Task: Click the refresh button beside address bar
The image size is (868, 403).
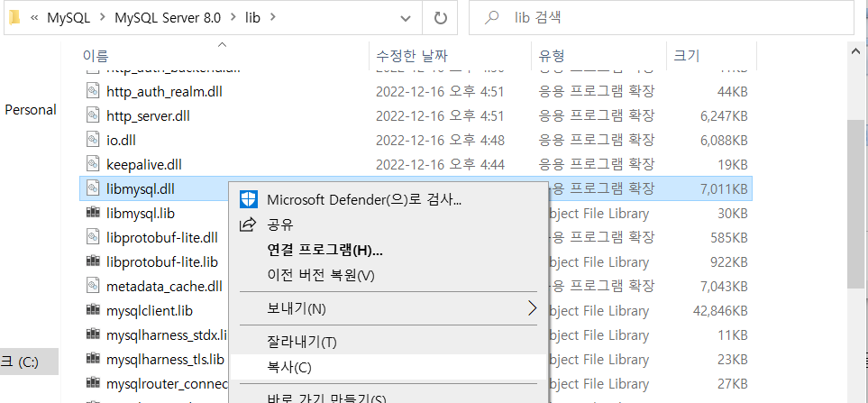Action: [x=440, y=18]
